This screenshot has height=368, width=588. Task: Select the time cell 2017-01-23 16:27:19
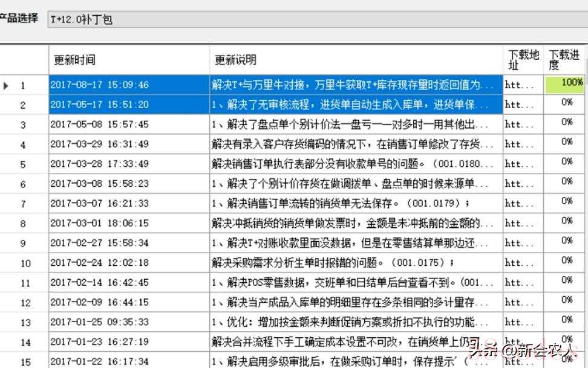click(129, 342)
